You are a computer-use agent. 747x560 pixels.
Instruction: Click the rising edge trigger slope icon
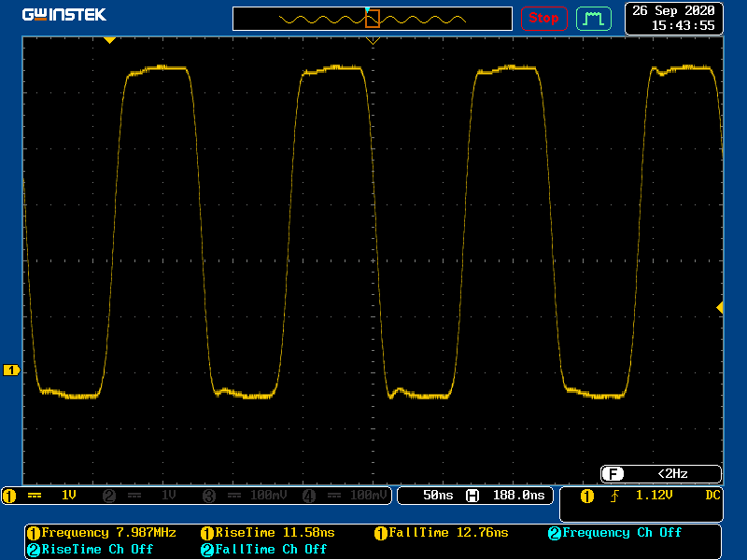[614, 496]
